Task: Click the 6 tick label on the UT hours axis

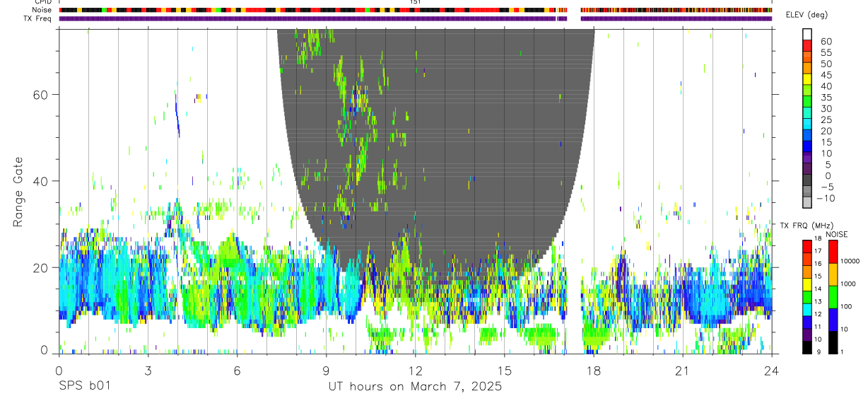Action: click(237, 370)
